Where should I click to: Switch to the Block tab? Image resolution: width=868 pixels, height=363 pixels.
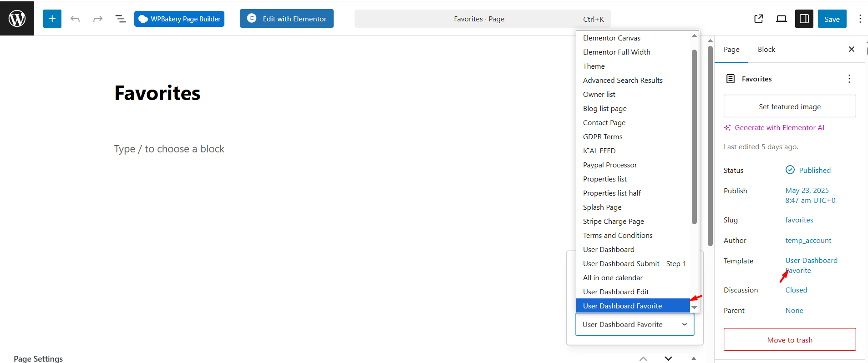(x=766, y=50)
